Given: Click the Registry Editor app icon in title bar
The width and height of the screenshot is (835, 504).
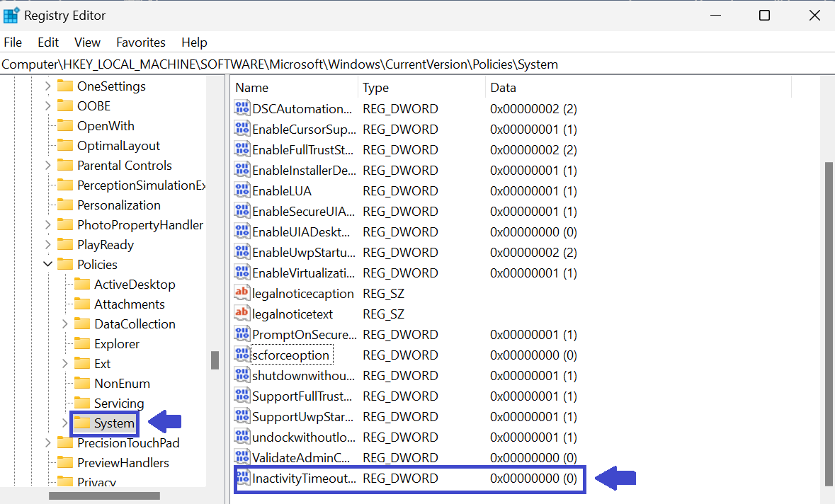Looking at the screenshot, I should pyautogui.click(x=11, y=15).
